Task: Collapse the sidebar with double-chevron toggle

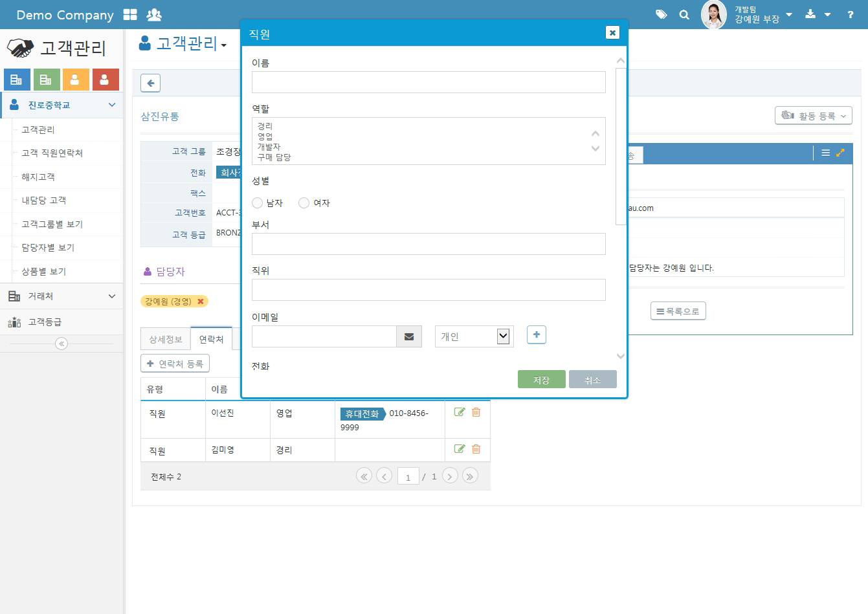Action: click(61, 344)
